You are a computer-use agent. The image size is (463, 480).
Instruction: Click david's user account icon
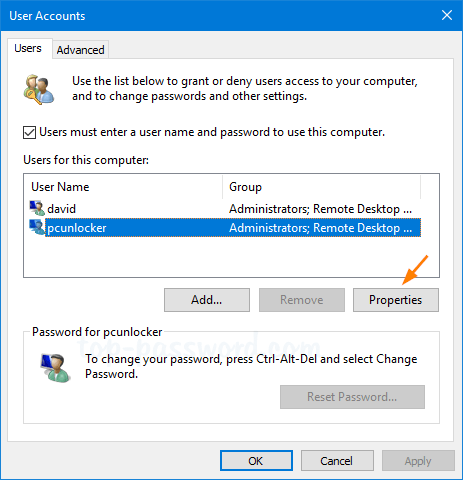click(x=37, y=209)
